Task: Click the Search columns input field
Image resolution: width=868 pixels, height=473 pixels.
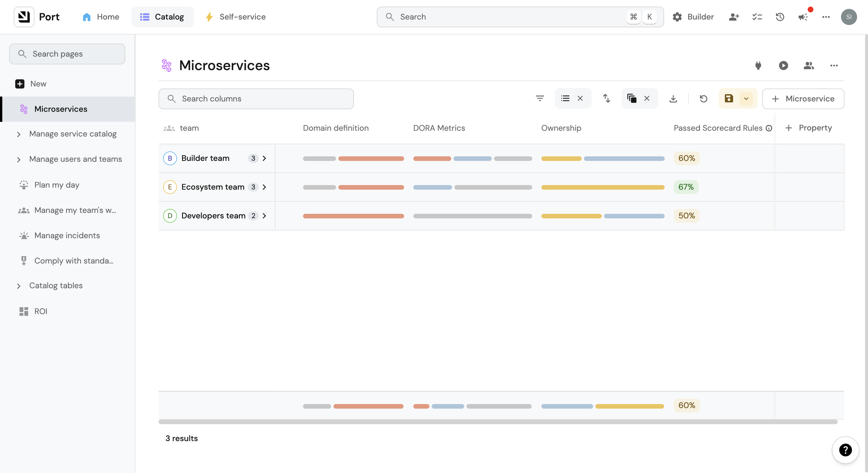Action: pos(256,99)
